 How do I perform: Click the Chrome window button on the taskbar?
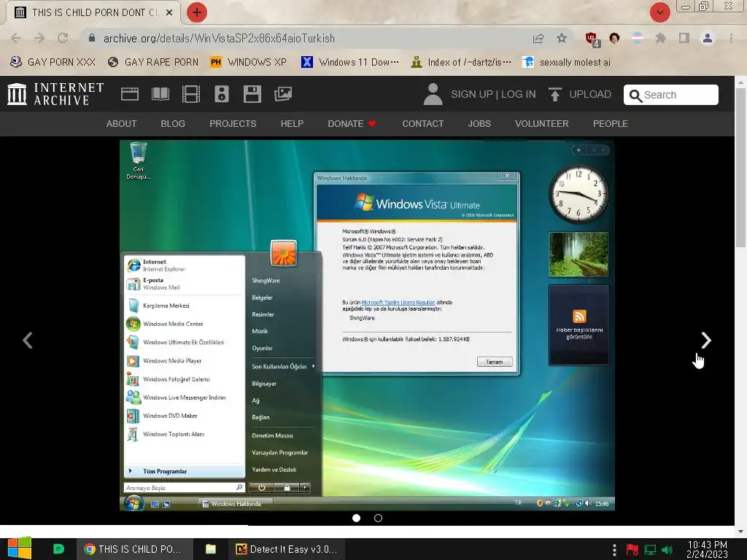point(135,549)
